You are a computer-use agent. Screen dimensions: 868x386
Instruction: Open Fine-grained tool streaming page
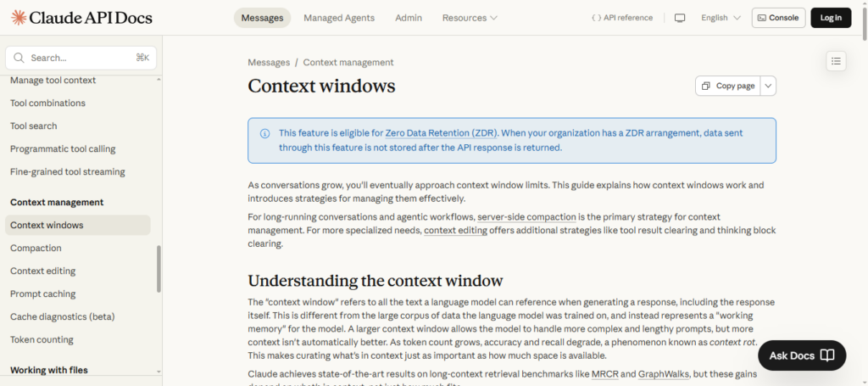[68, 171]
